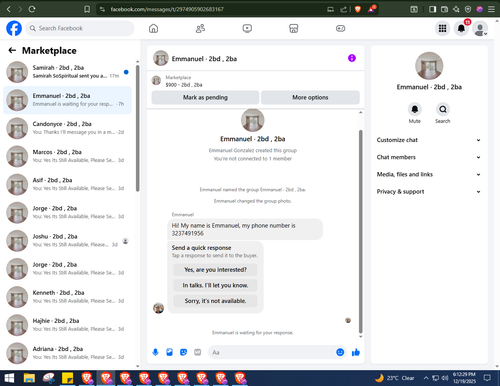Open the volume icon in system tray
Viewport: 500px width, 386px height.
click(x=445, y=378)
